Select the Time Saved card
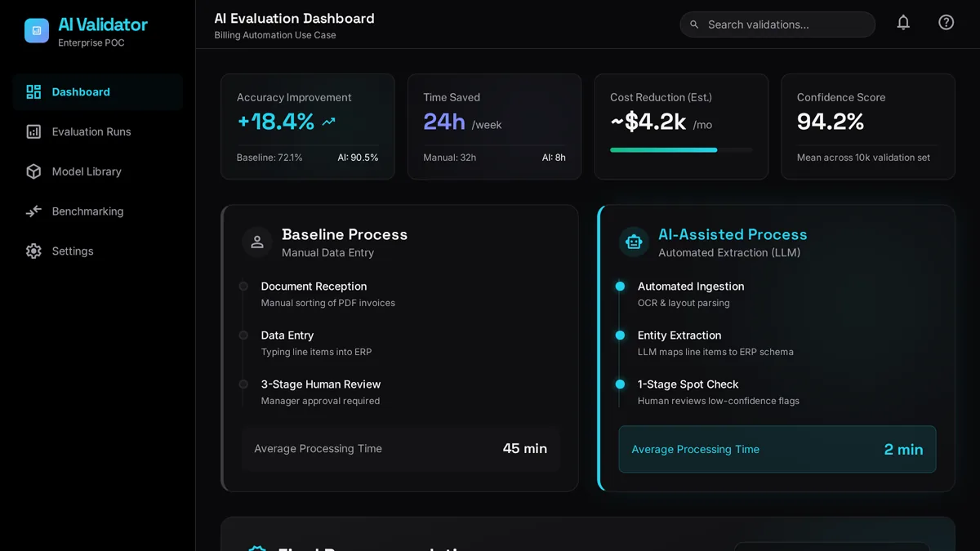This screenshot has height=551, width=980. click(495, 127)
